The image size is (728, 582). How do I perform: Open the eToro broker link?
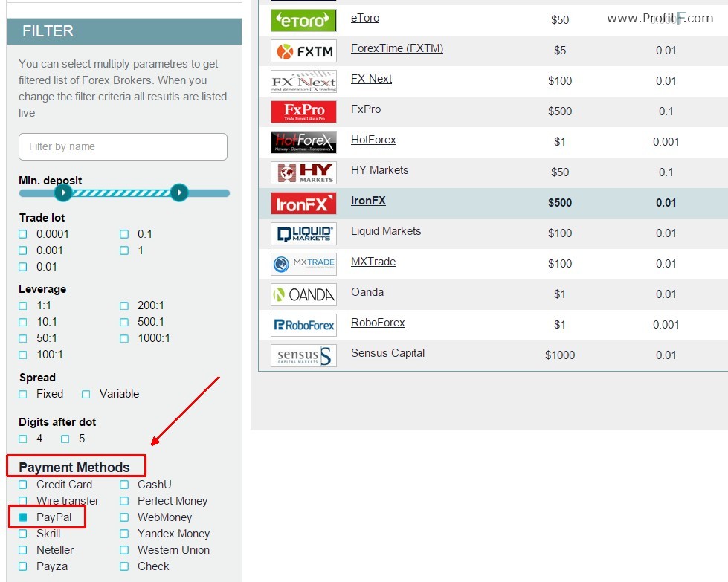[x=365, y=18]
